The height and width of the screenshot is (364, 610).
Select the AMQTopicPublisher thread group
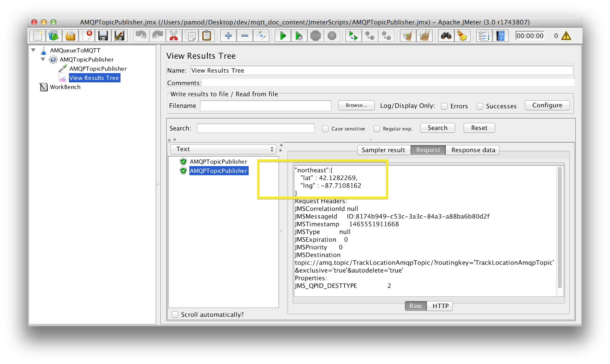87,59
